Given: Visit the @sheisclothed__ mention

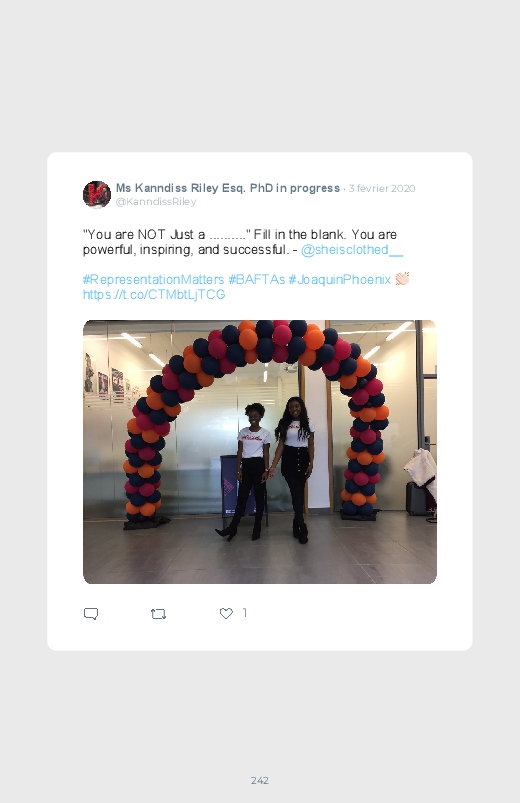Looking at the screenshot, I should pos(352,250).
